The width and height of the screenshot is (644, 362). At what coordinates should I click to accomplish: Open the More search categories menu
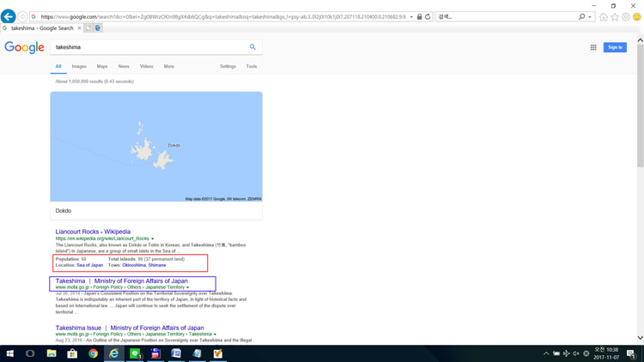[169, 66]
